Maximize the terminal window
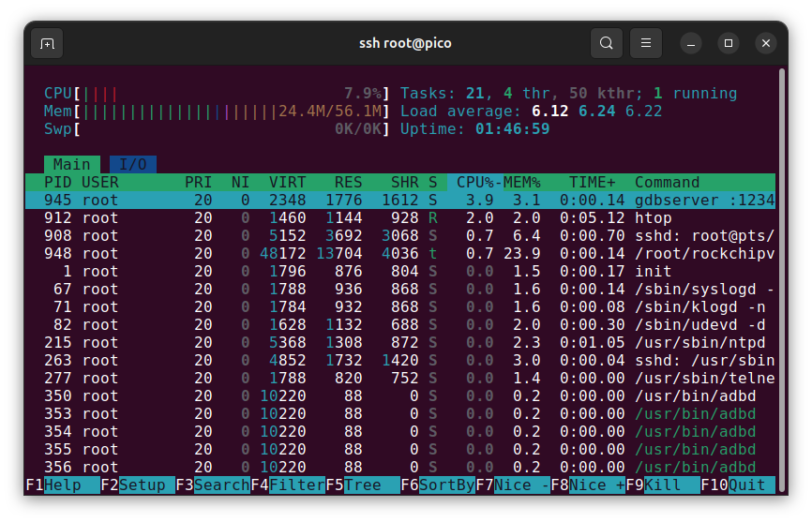This screenshot has width=812, height=522. 729,43
